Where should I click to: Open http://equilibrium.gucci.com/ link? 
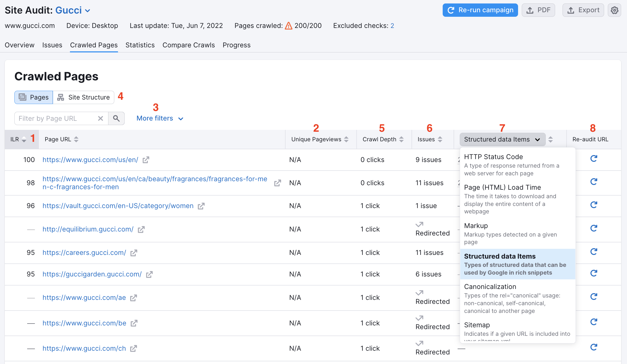(x=88, y=229)
